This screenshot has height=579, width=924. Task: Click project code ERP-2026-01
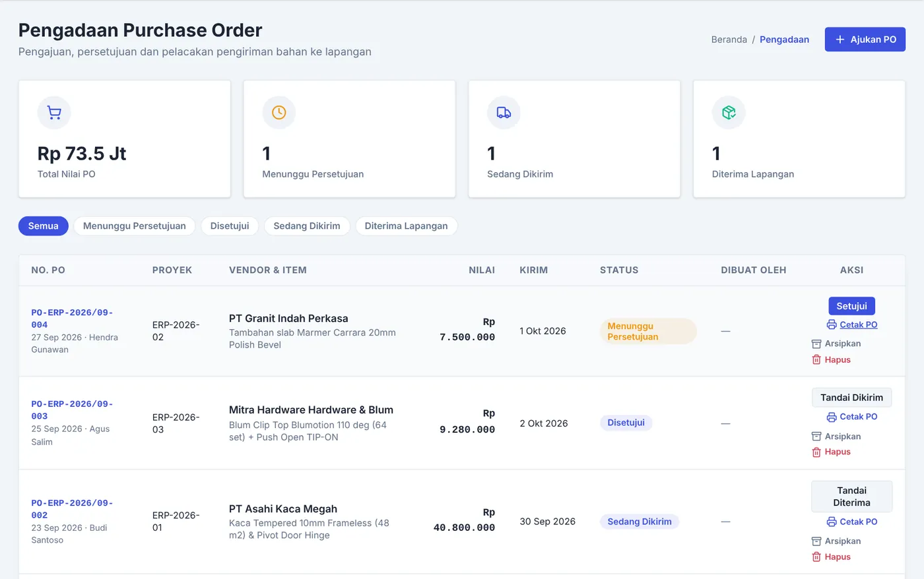tap(176, 522)
